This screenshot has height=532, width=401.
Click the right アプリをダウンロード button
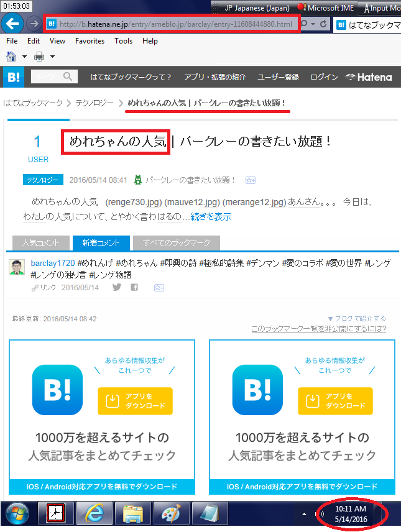pos(336,401)
